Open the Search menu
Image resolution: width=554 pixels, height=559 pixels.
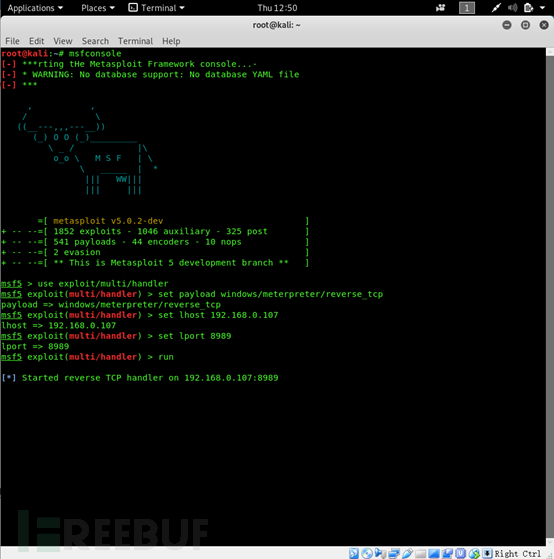(95, 41)
